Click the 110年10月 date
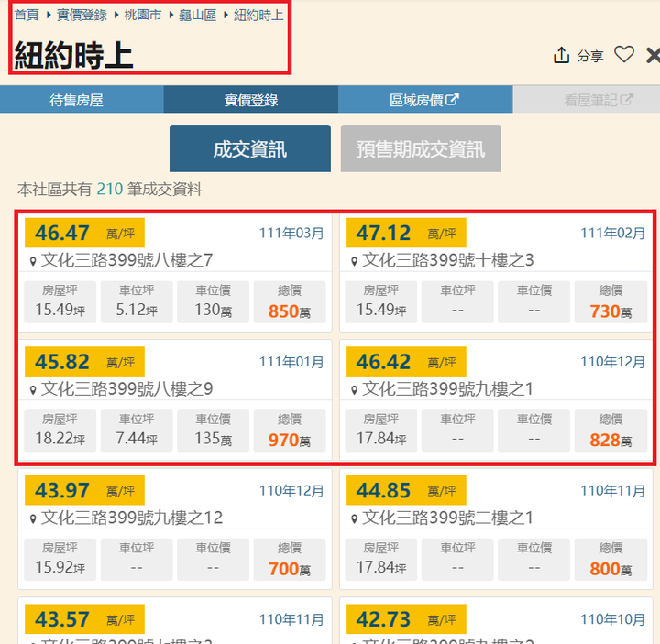Viewport: 660px width, 644px height. [x=612, y=618]
